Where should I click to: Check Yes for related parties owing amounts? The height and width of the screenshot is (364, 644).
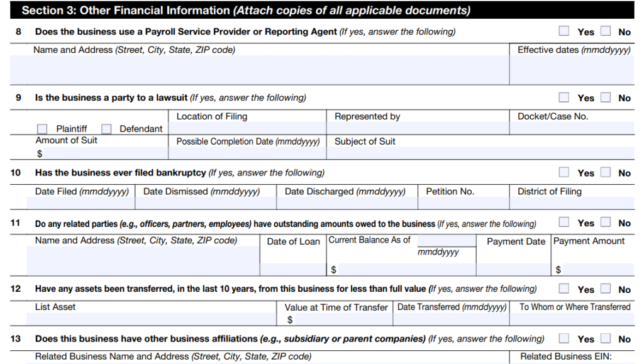point(564,222)
